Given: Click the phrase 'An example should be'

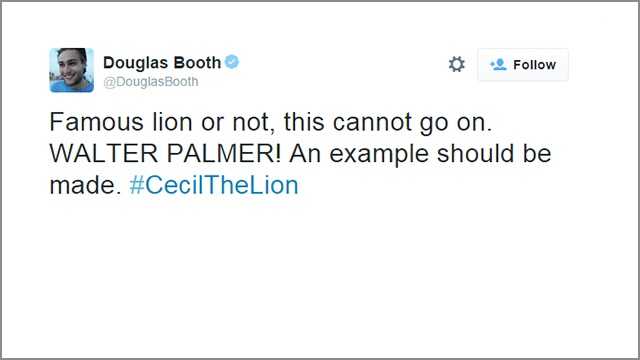Looking at the screenshot, I should (x=420, y=153).
